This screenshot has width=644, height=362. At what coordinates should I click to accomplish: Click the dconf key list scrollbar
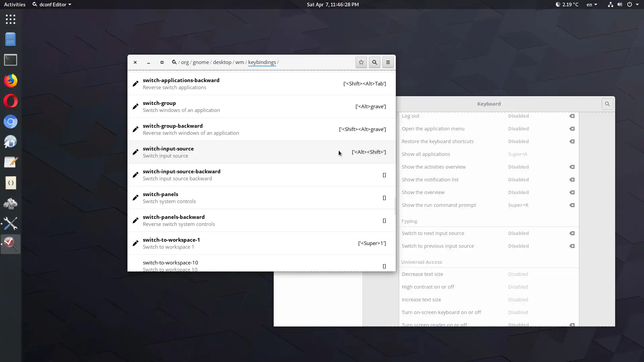pyautogui.click(x=395, y=206)
